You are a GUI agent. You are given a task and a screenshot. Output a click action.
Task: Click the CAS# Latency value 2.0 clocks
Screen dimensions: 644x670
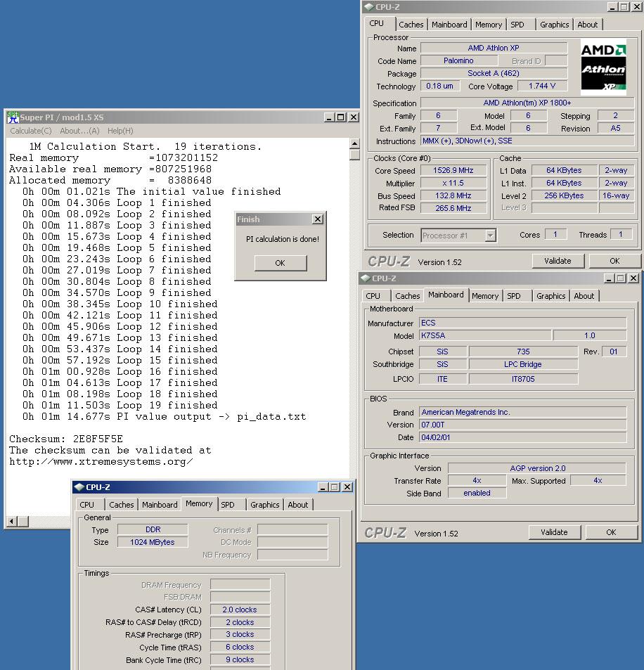tap(240, 610)
